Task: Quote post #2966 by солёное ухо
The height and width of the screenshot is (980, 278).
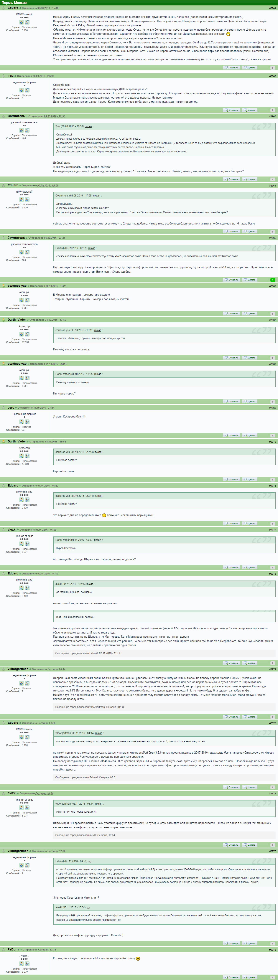Action: (x=250, y=314)
